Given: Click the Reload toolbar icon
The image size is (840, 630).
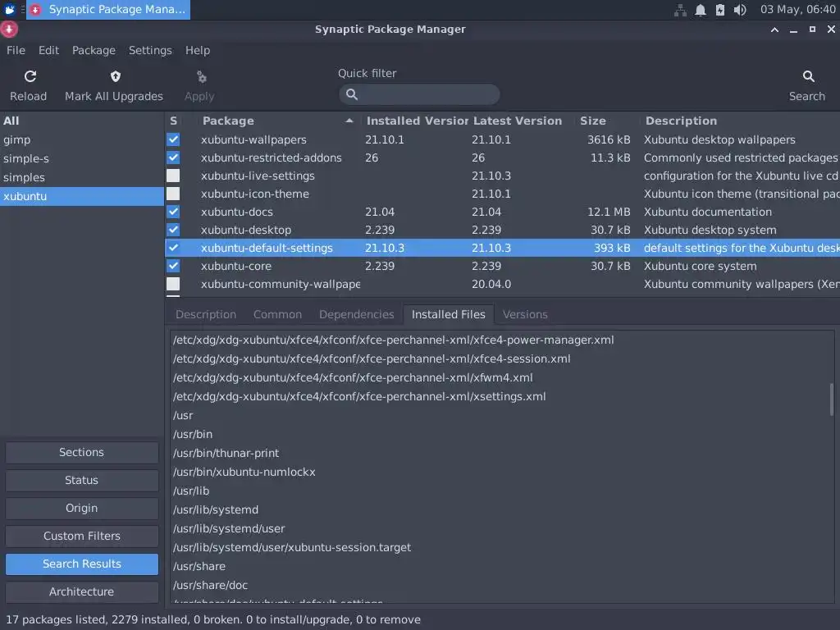Looking at the screenshot, I should [x=30, y=76].
